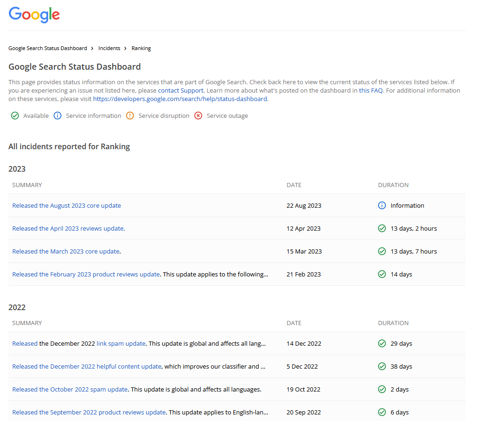Screen dimensions: 504x421
Task: Click SUMMARY column header in 2023 table
Action: 27,185
